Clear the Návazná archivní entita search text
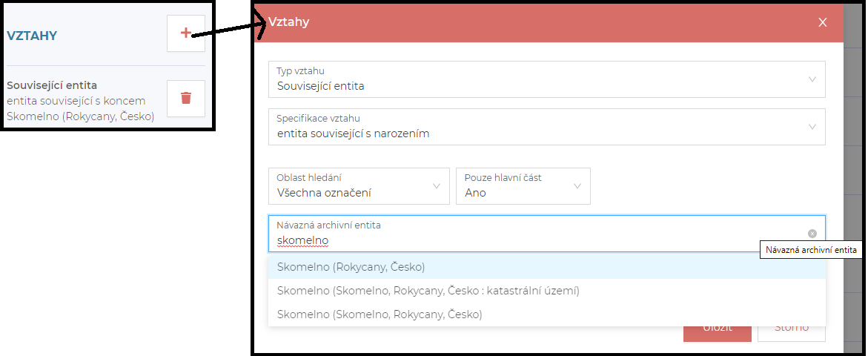868x356 pixels. [812, 233]
